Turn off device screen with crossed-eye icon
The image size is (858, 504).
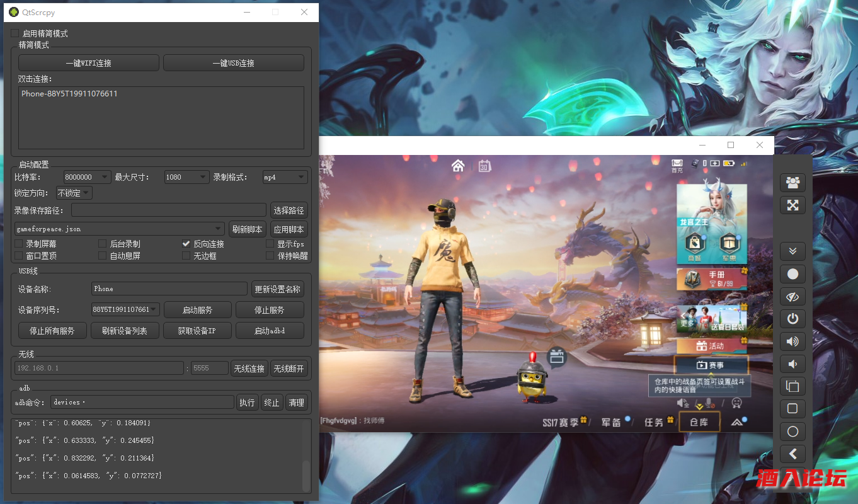click(x=792, y=297)
